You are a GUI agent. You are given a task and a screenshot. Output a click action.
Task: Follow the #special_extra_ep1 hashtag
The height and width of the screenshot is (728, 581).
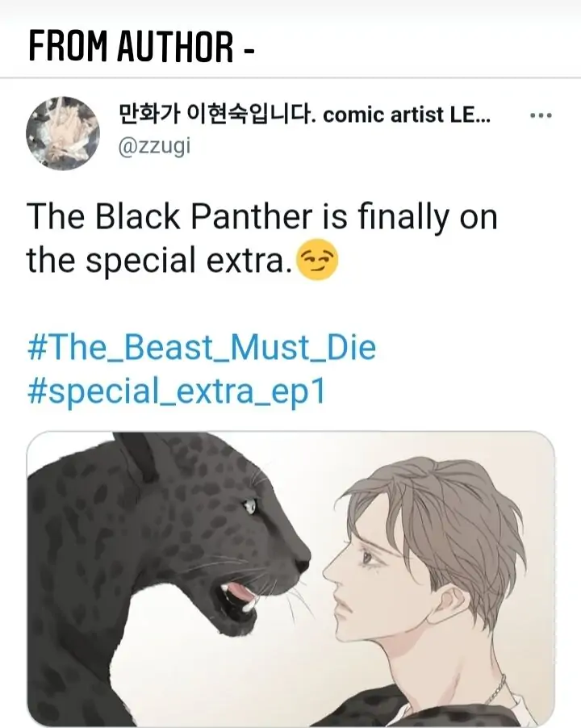click(x=178, y=391)
